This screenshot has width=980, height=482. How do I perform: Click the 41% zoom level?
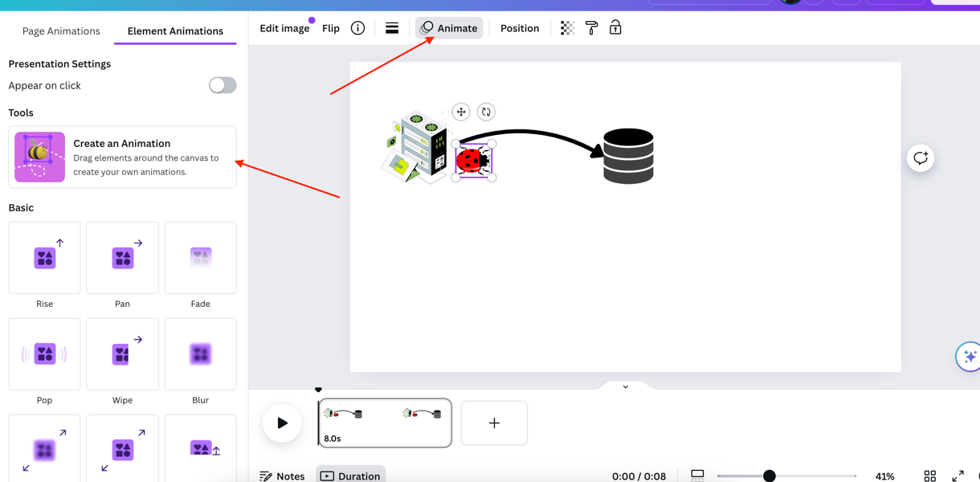point(884,476)
